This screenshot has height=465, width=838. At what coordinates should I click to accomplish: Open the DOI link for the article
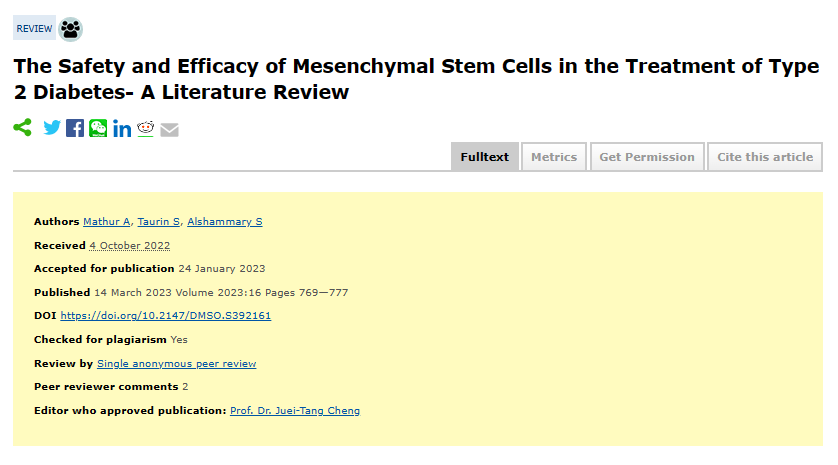click(166, 316)
